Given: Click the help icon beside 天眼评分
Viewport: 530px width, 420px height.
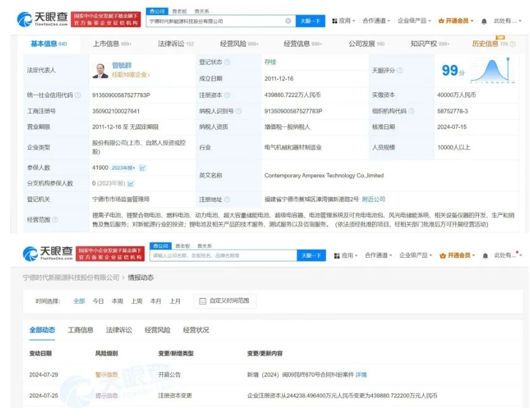Looking at the screenshot, I should [x=400, y=70].
